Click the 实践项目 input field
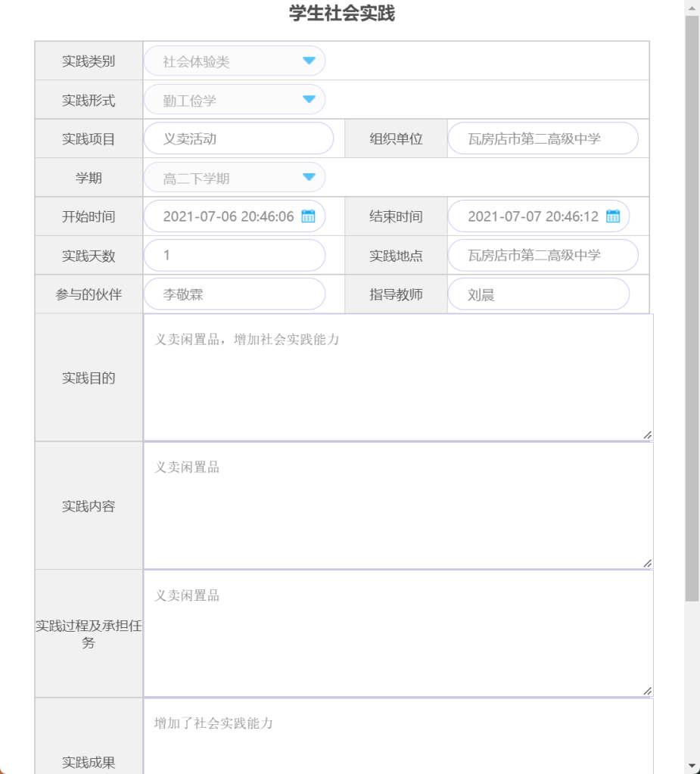The width and height of the screenshot is (700, 774). click(238, 139)
